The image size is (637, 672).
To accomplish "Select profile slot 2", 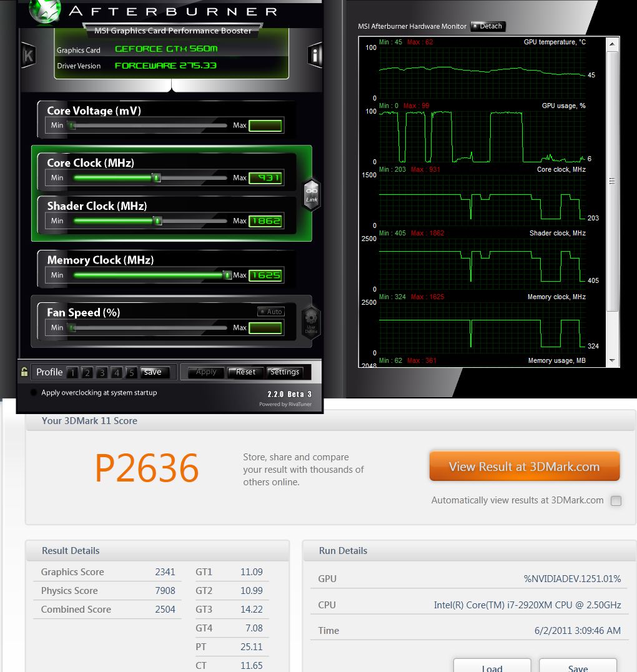I will (x=87, y=372).
